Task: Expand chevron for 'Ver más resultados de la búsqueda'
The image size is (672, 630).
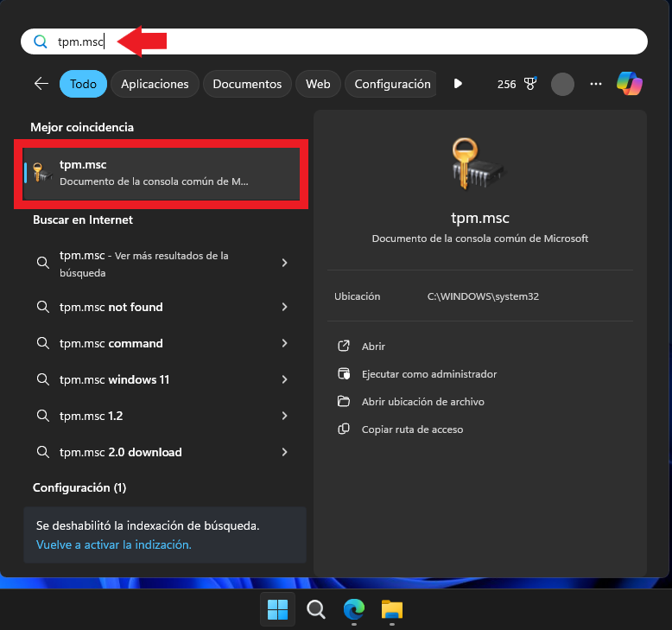Action: pos(284,263)
